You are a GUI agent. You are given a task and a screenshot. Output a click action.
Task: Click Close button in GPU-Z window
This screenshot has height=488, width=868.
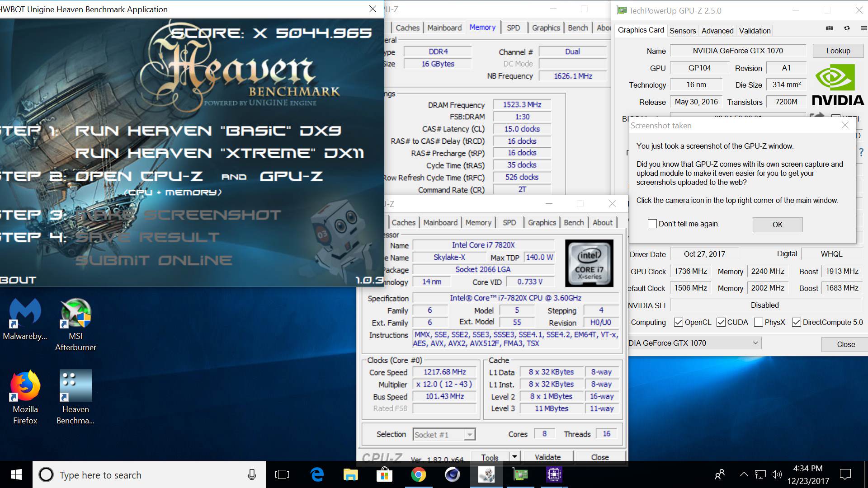tap(845, 344)
